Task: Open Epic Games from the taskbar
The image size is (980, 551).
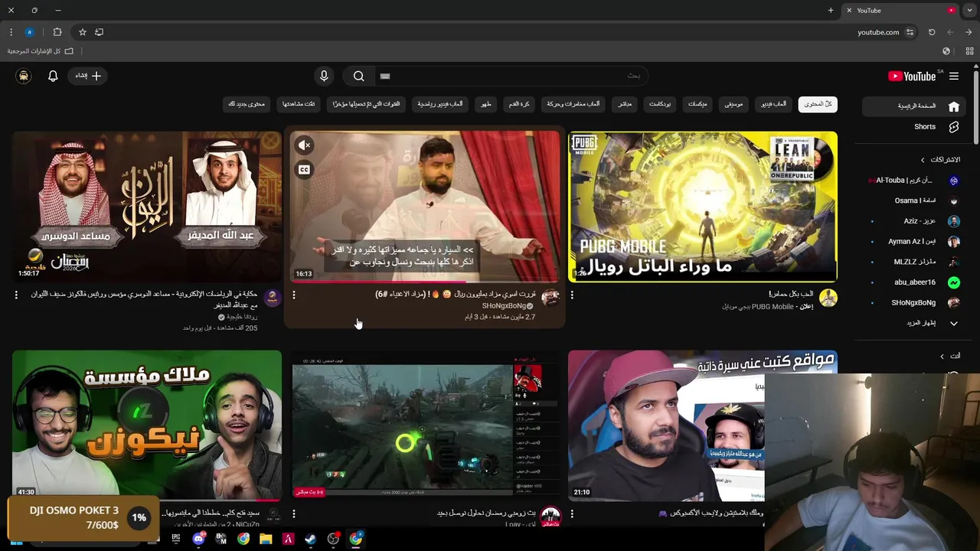Action: (176, 539)
